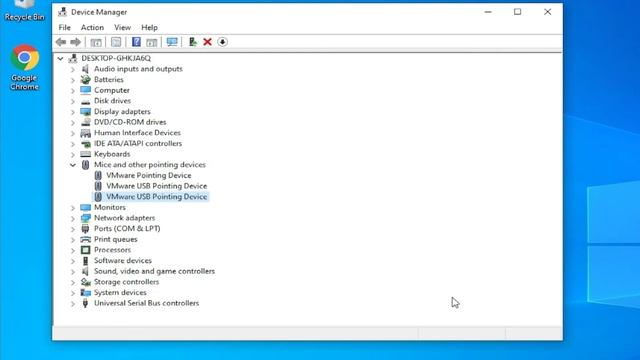Click the Ports (COM & LPT) icon

[x=85, y=229]
